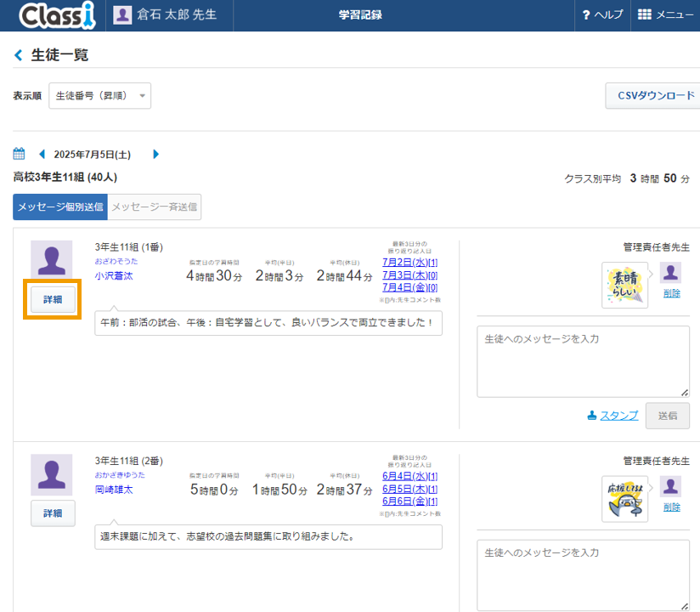Screen dimensions: 700x612
Task: Go to the previous day arrow
Action: coord(42,154)
